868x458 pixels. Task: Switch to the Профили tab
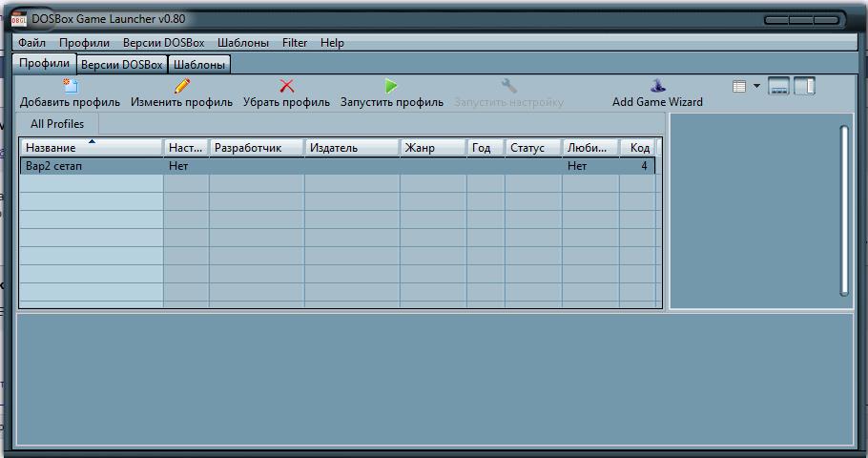pyautogui.click(x=44, y=63)
